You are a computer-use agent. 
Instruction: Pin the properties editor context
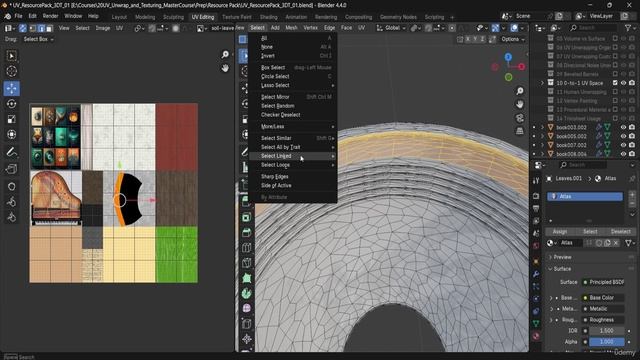pyautogui.click(x=632, y=179)
